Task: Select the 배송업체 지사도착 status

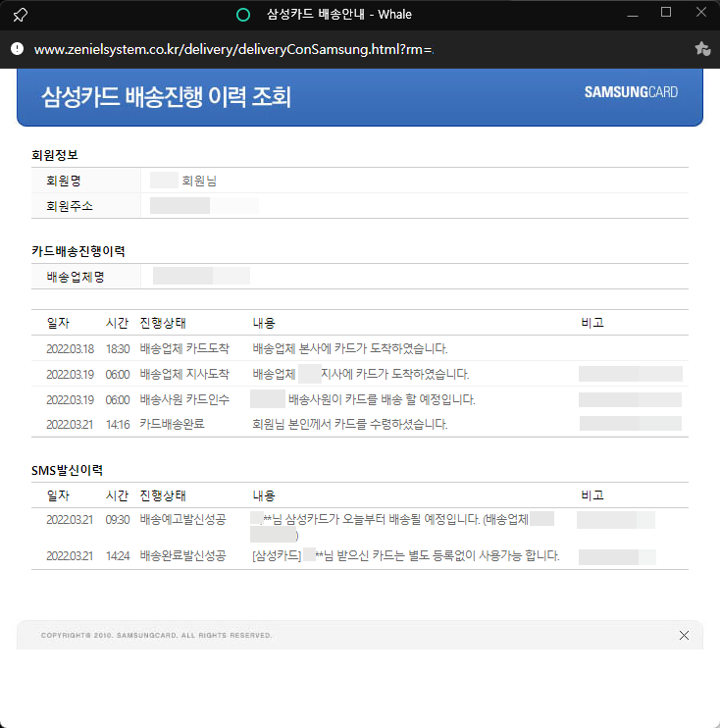Action: click(184, 374)
